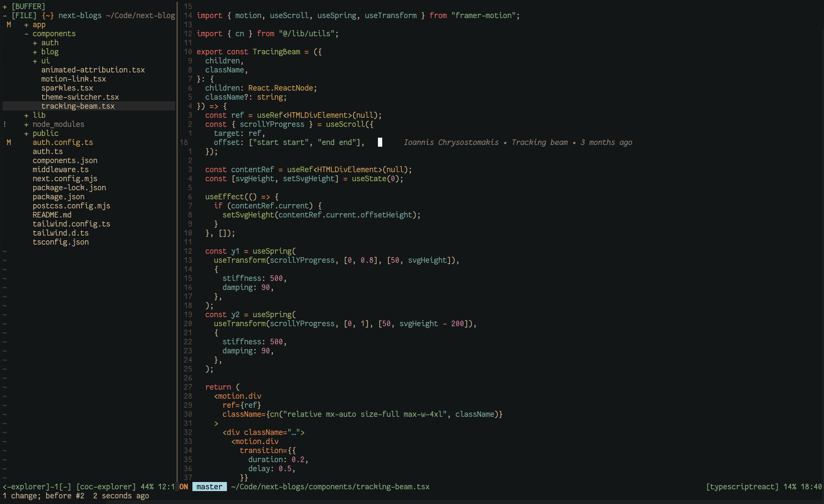Expand the public folder
This screenshot has height=504, width=824.
click(x=26, y=133)
